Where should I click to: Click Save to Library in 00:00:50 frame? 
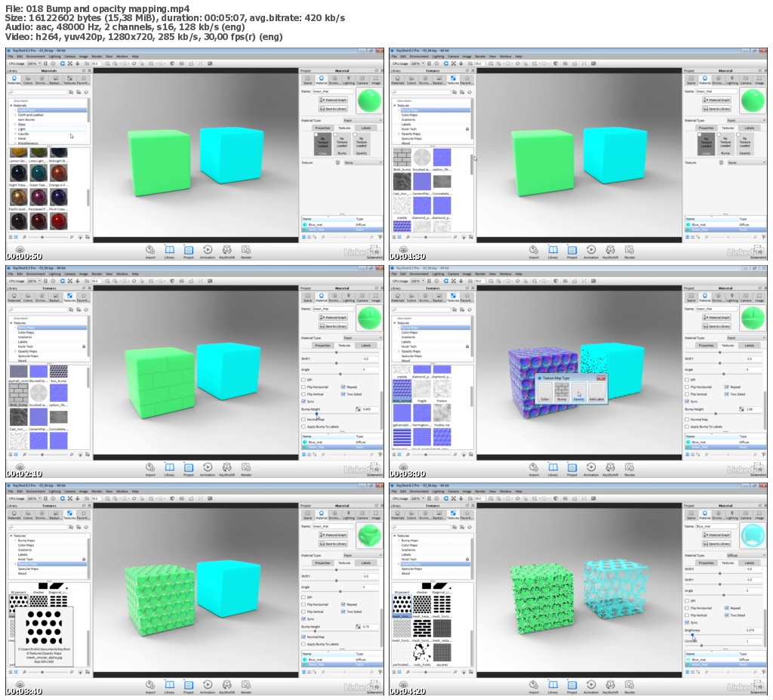pyautogui.click(x=333, y=109)
